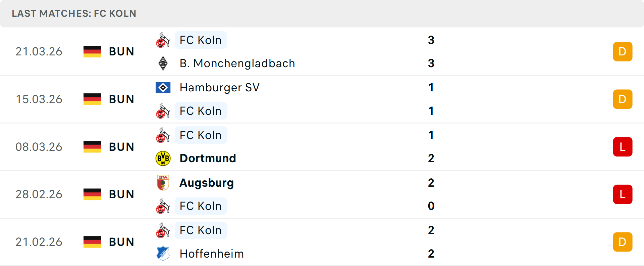Screen dimensions: 644x266
Task: Click the Hoffenheim blue crest
Action: [x=163, y=254]
